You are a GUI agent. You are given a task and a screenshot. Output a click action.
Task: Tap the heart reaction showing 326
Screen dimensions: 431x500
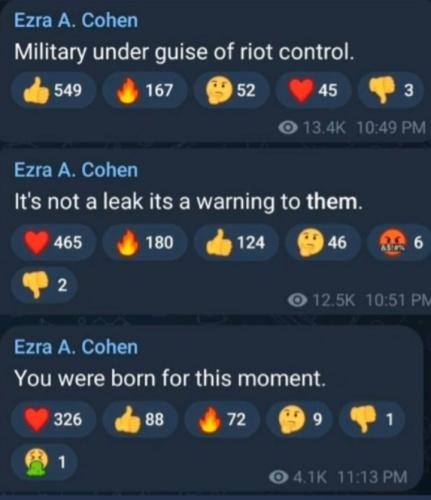coord(53,419)
